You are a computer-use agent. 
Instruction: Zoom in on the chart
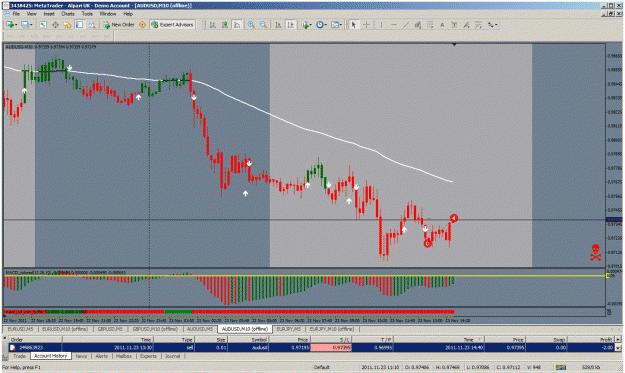pos(251,25)
